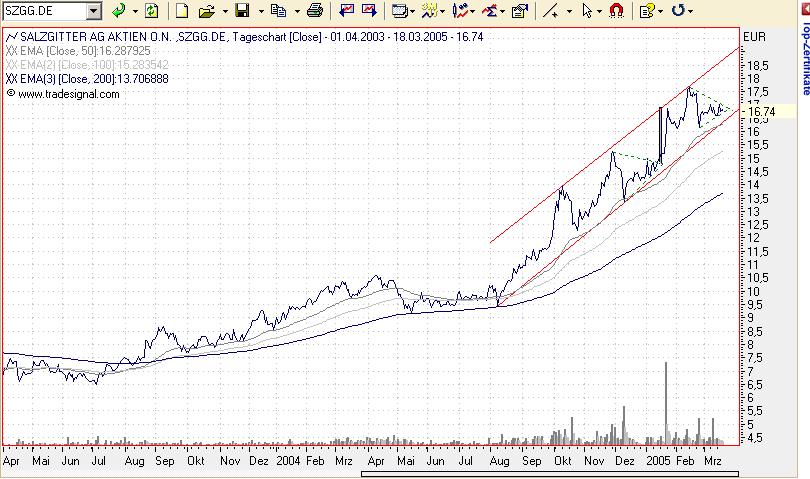Click the copy pages icon
The width and height of the screenshot is (810, 479).
(x=278, y=10)
